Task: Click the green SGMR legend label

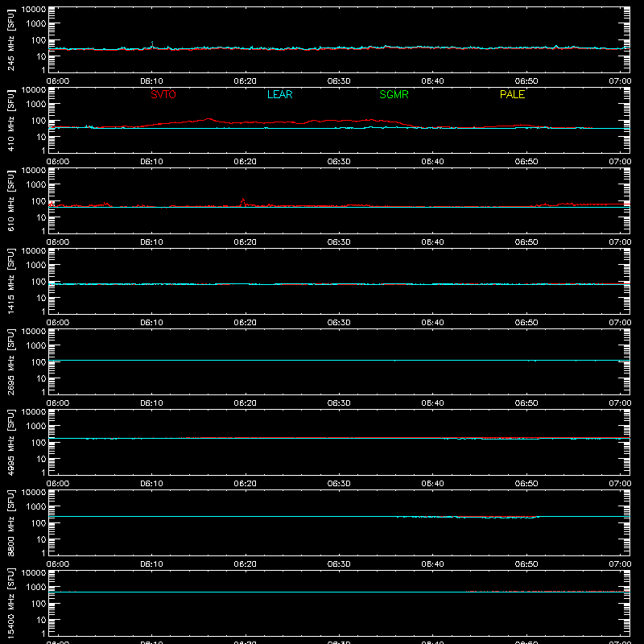Action: (394, 94)
